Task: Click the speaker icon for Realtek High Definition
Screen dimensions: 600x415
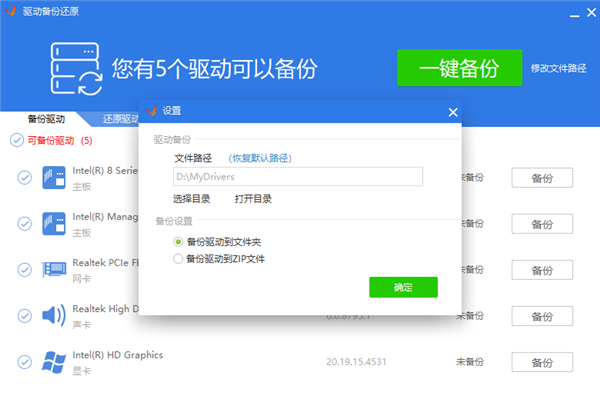Action: (54, 316)
